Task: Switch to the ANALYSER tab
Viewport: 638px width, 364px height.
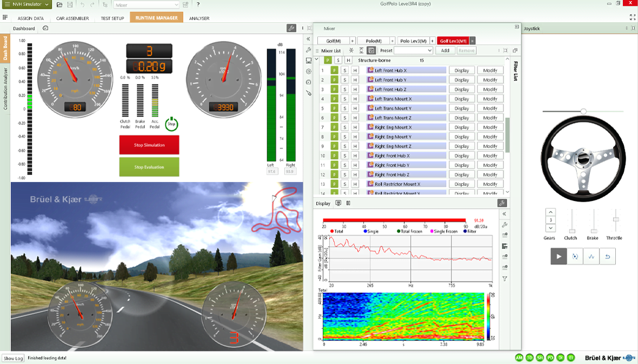Action: [200, 18]
